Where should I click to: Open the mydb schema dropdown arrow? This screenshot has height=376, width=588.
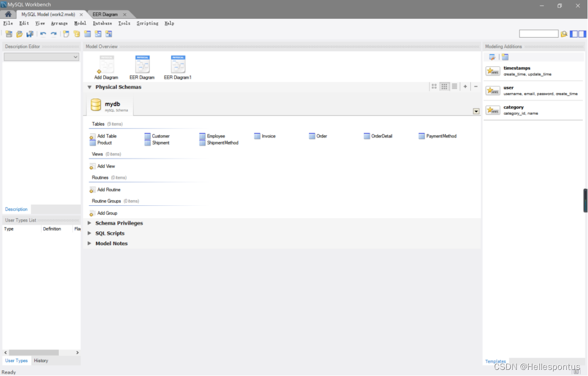(476, 111)
